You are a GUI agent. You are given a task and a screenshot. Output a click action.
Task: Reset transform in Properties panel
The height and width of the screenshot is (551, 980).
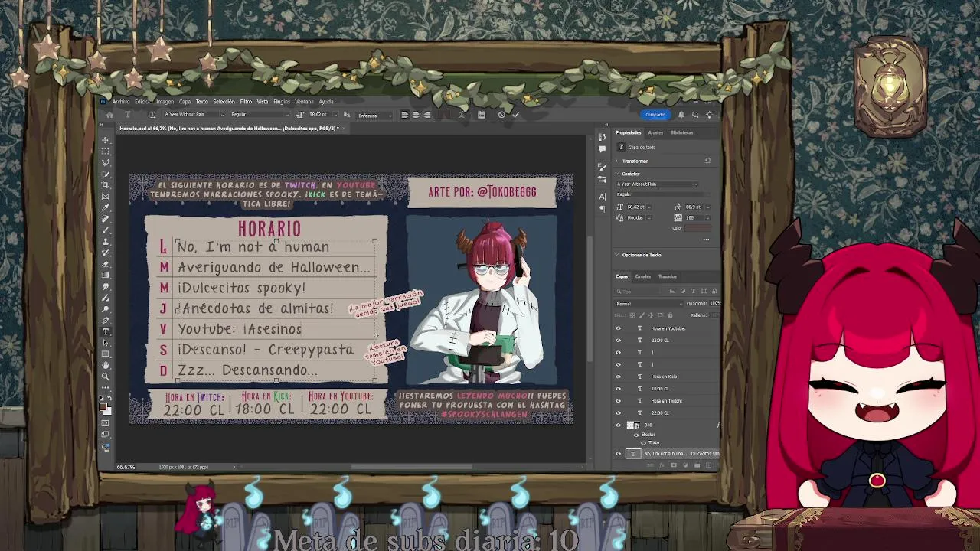(707, 161)
